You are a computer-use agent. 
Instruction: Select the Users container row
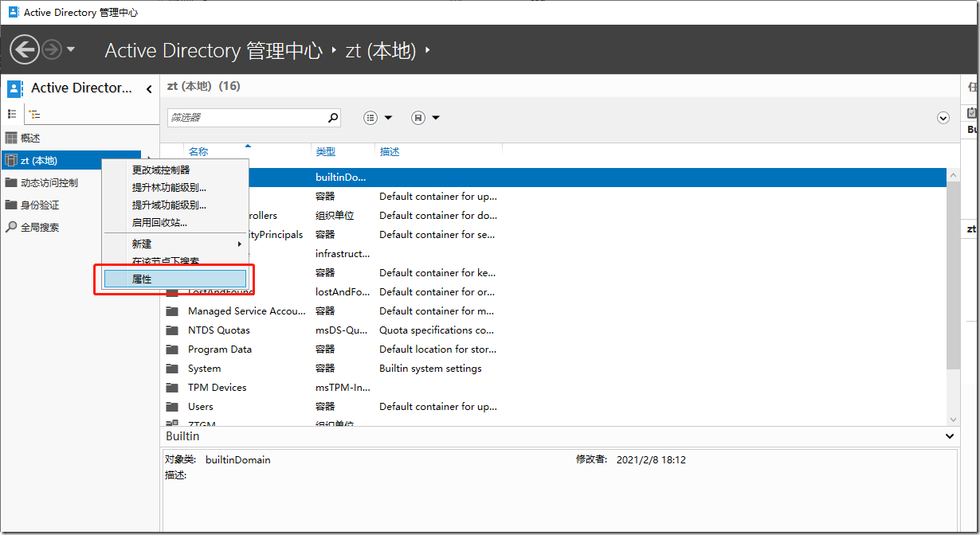tap(554, 407)
